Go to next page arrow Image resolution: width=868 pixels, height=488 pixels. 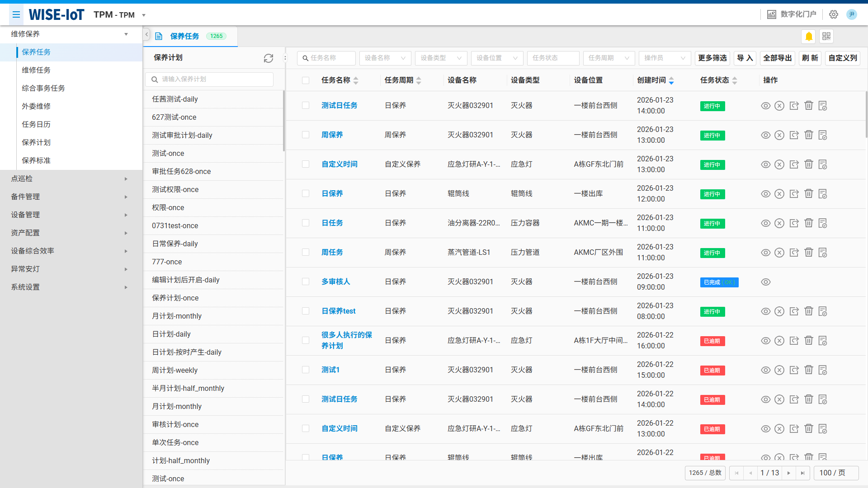[x=789, y=473]
